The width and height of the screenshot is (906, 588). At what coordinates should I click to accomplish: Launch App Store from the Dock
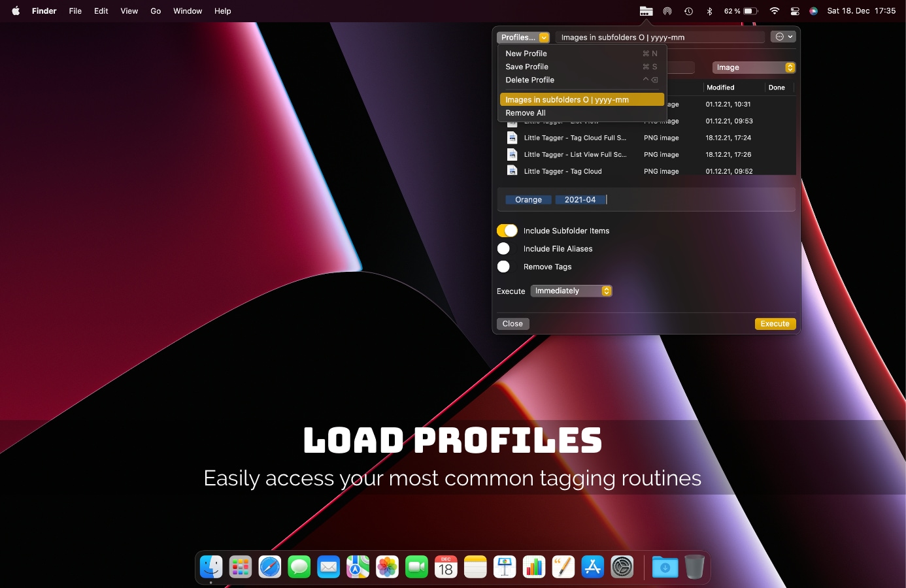[593, 567]
